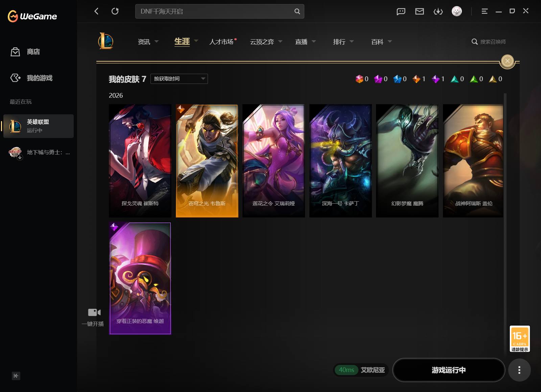Expand the 生涯 dropdown arrow

tap(196, 41)
